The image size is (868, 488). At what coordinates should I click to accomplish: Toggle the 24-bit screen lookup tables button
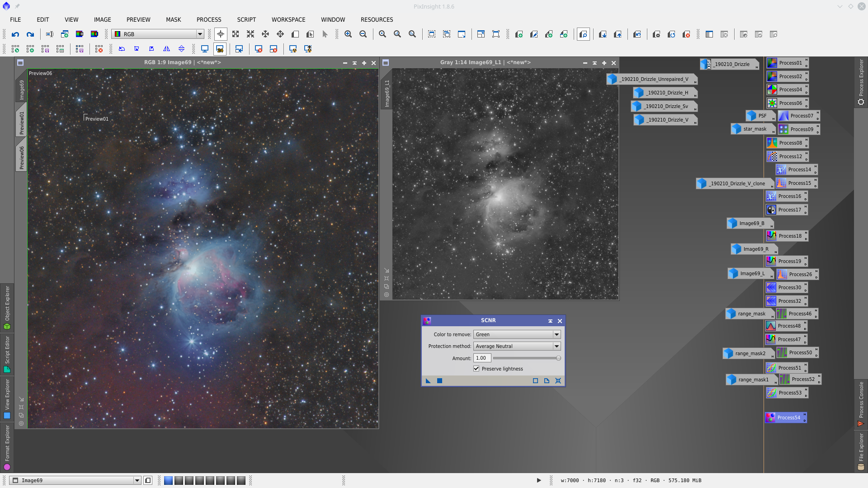220,49
